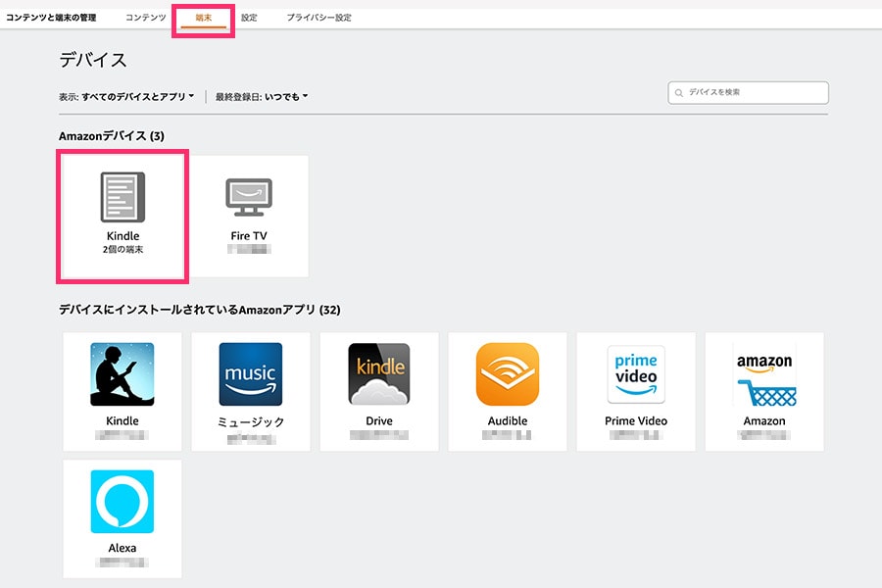Open the Audible app tile
This screenshot has height=588, width=882.
coord(508,392)
